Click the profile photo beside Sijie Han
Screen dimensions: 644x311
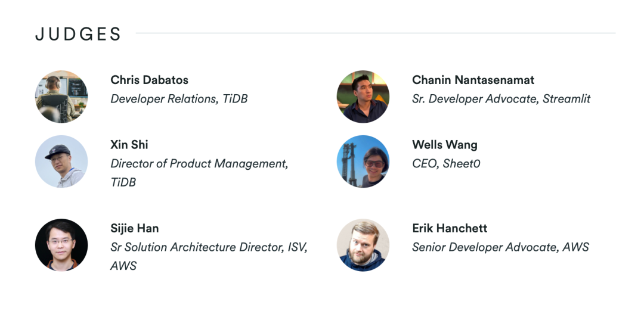pyautogui.click(x=61, y=245)
